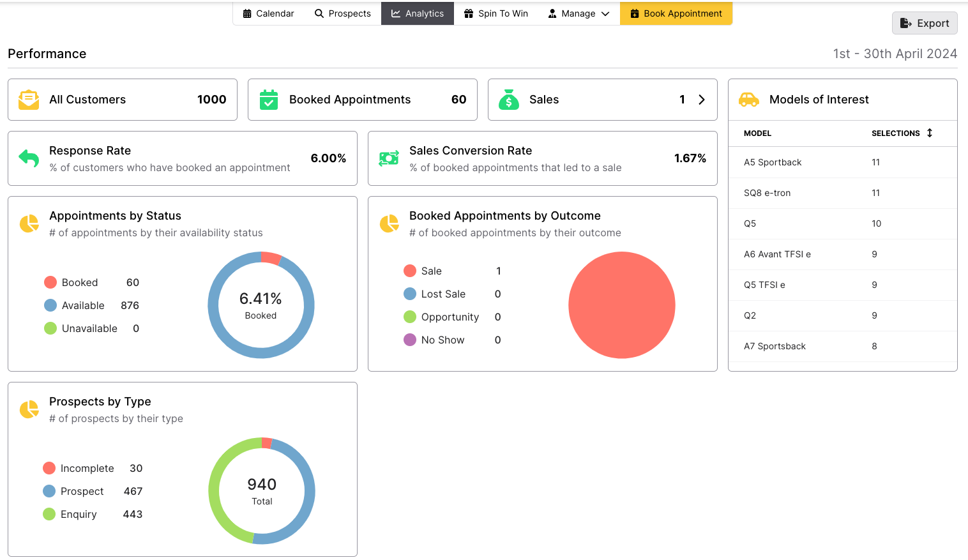Viewport: 968px width, 560px height.
Task: Click the red Sale pie chart
Action: point(622,305)
